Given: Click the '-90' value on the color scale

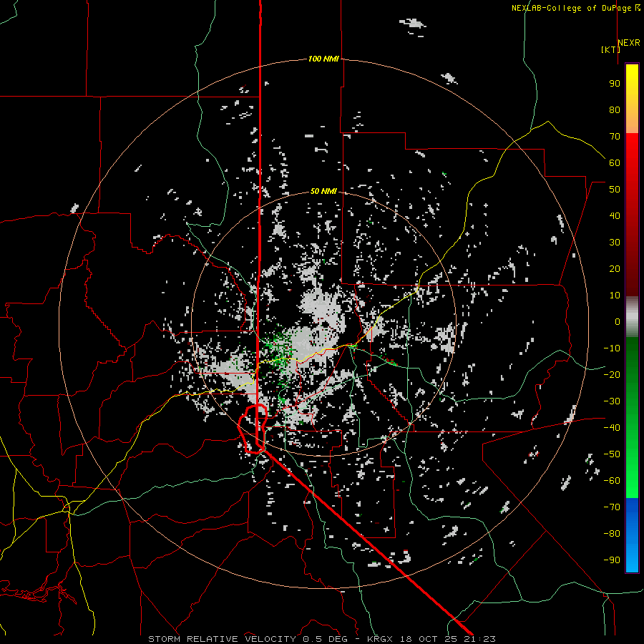Looking at the screenshot, I should tap(612, 560).
